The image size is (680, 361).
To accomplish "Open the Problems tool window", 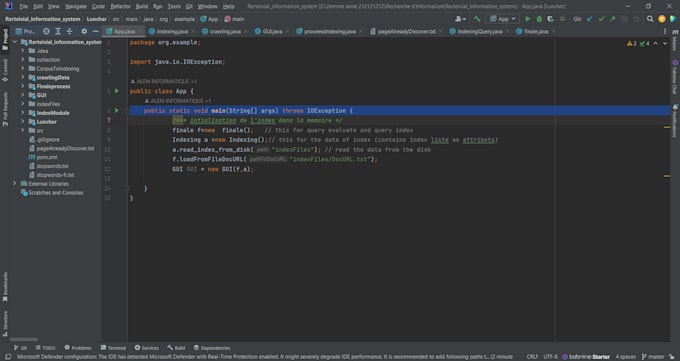I will tap(78, 348).
